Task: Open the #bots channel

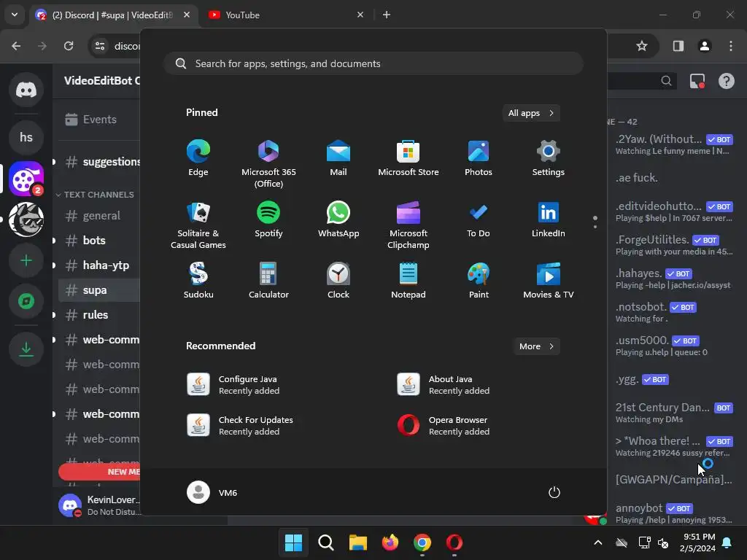Action: click(x=99, y=240)
